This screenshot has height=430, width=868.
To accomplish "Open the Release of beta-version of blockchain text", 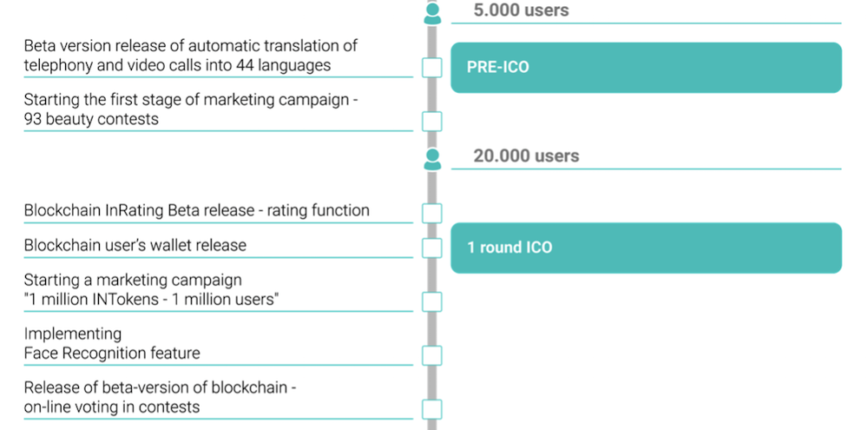I will click(160, 397).
